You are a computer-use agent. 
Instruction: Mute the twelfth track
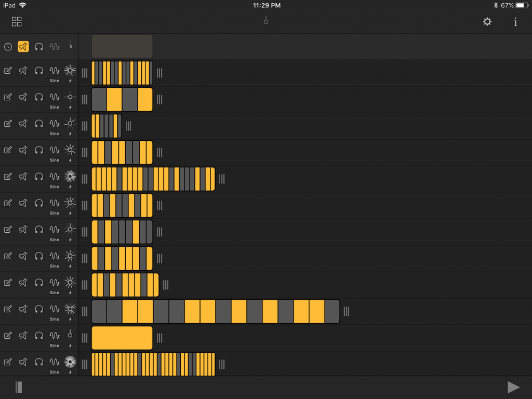(23, 362)
